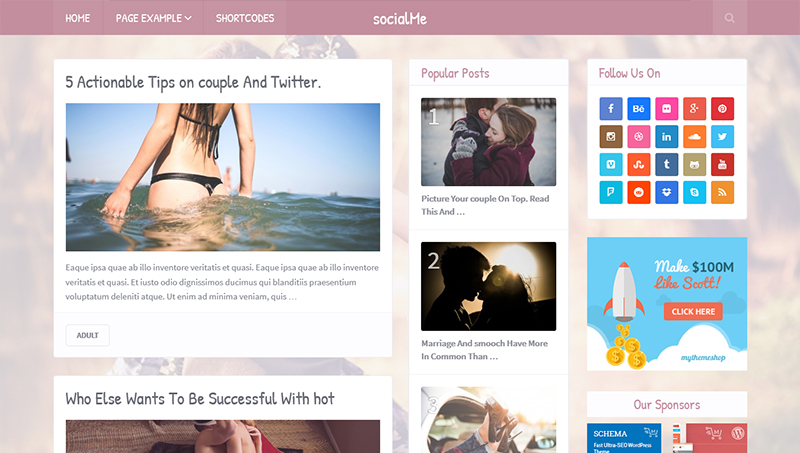Open the search magnifier in header
The width and height of the screenshot is (800, 453).
(730, 18)
